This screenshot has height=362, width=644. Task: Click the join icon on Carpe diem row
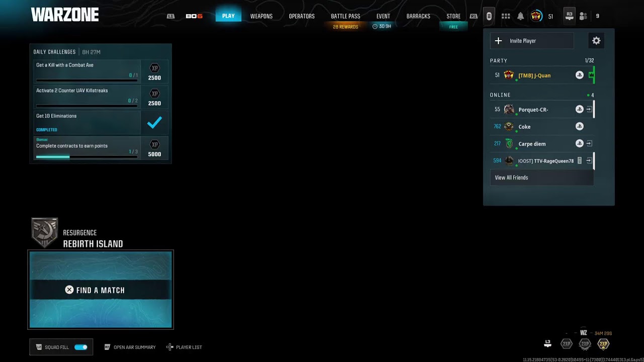click(589, 144)
